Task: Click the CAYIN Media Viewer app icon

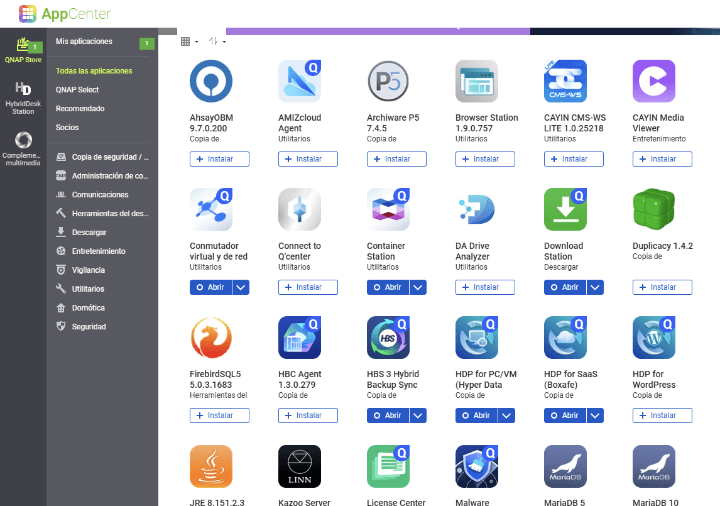Action: pyautogui.click(x=654, y=81)
